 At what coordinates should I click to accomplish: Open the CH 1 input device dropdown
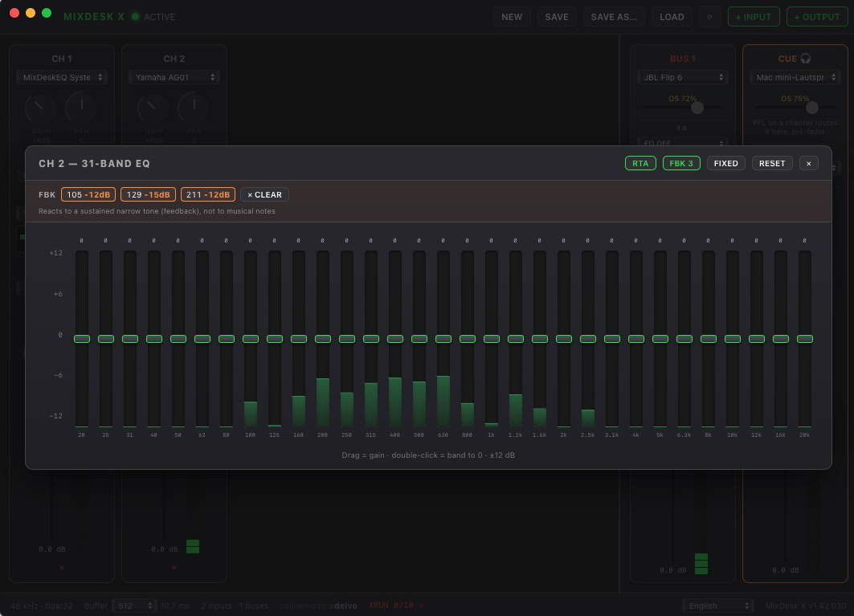click(x=62, y=77)
